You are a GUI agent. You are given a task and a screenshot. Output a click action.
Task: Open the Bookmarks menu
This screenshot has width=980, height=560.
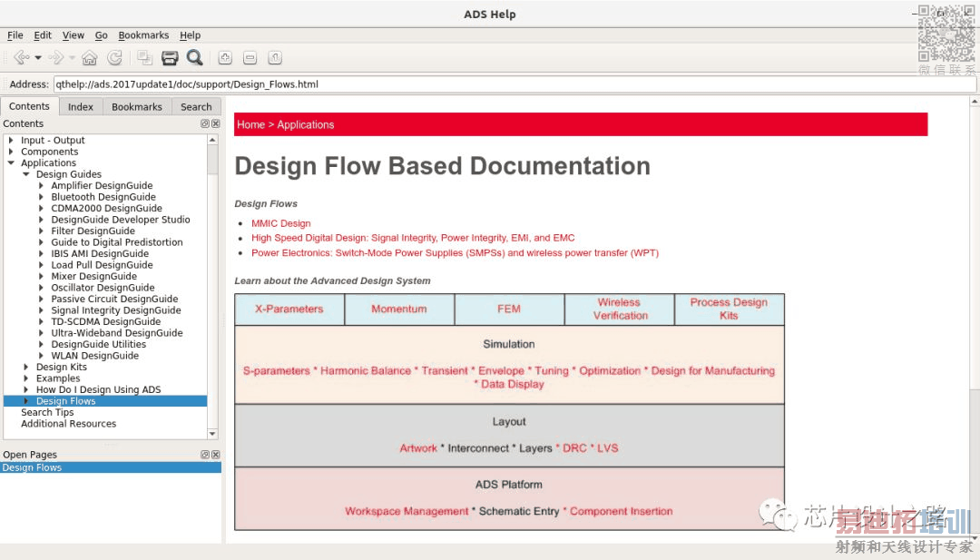143,35
